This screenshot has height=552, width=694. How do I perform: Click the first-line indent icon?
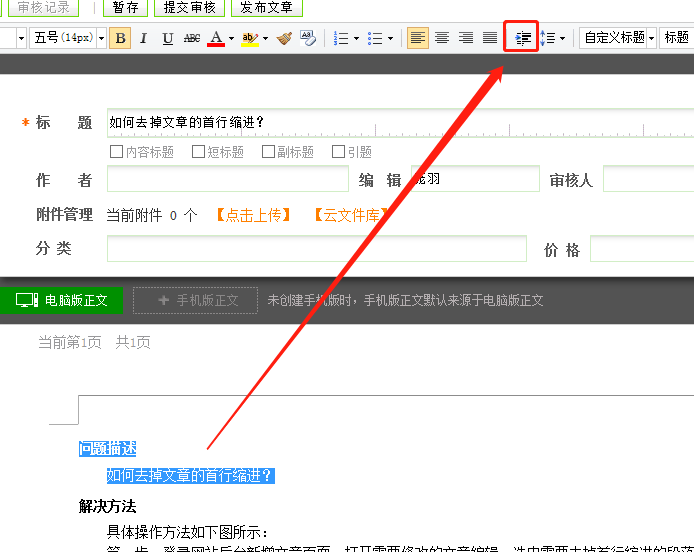coord(522,39)
